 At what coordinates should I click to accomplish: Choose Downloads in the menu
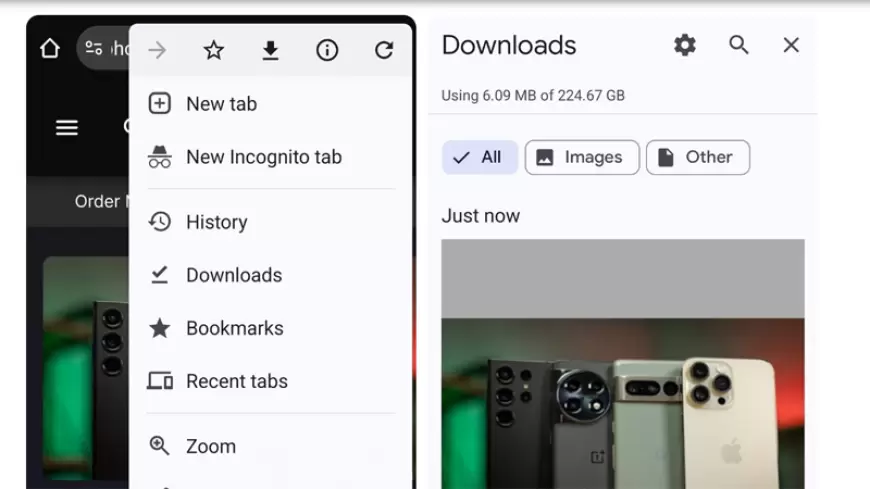click(233, 275)
